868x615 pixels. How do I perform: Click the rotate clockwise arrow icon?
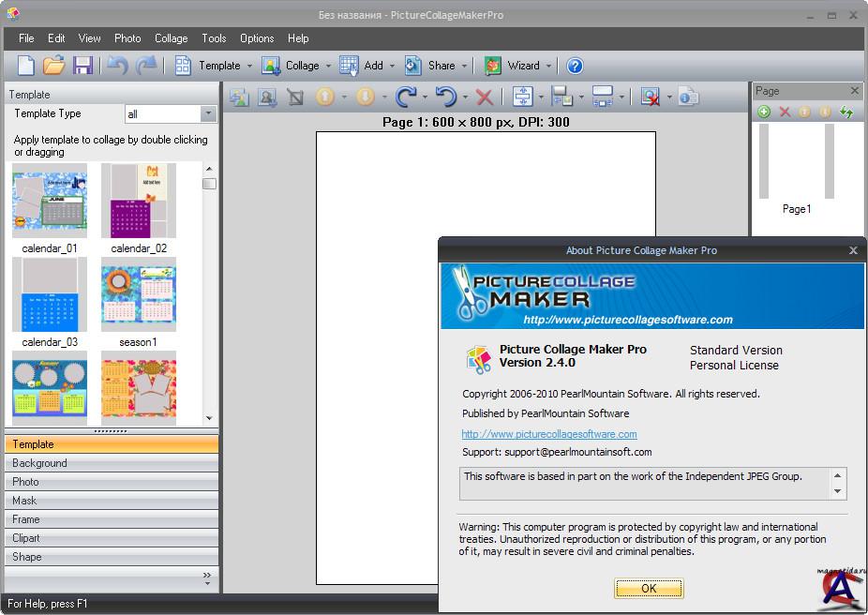(x=406, y=97)
